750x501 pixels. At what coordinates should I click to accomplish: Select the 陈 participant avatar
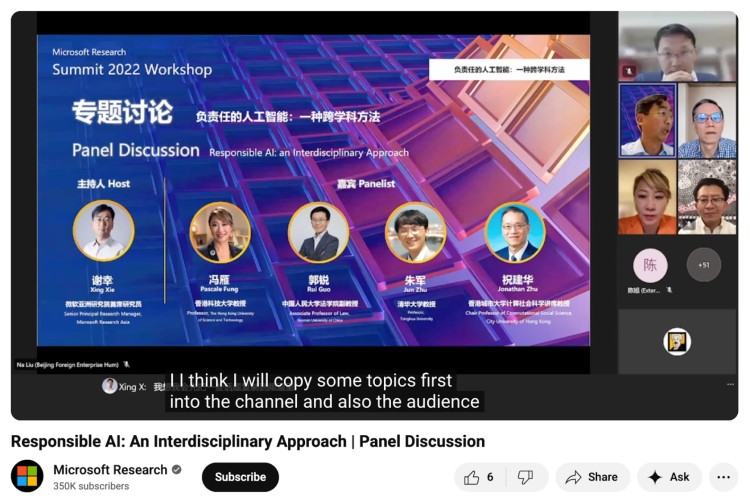(x=650, y=265)
